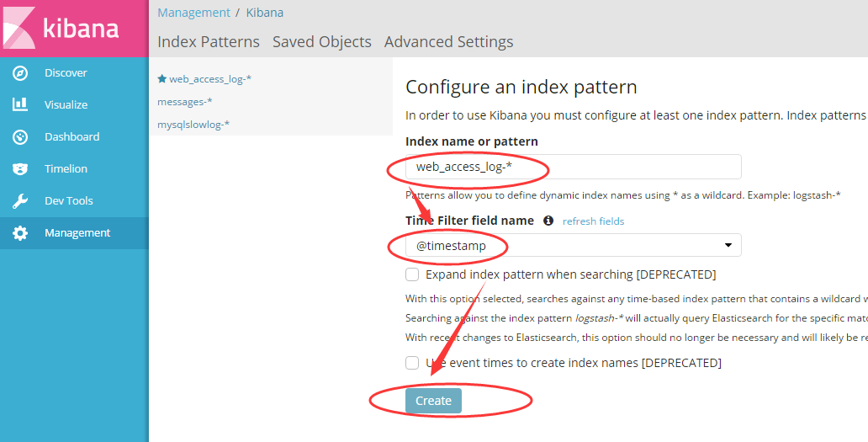
Task: Click the refresh fields link
Action: coord(594,221)
